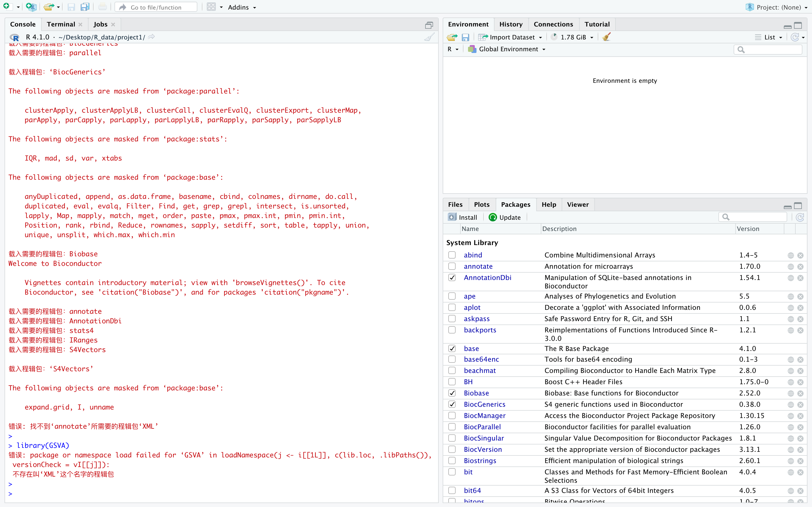The image size is (812, 507).
Task: Open the ape package web globe icon
Action: pos(791,296)
